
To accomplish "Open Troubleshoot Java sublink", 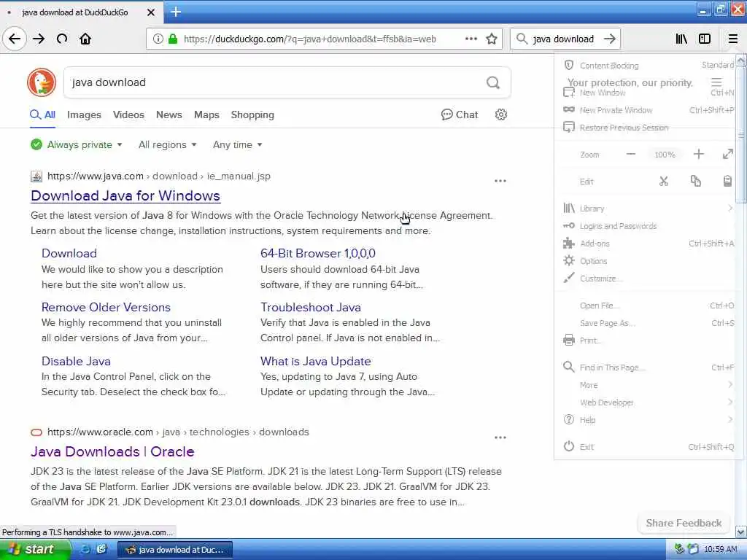I will (310, 307).
